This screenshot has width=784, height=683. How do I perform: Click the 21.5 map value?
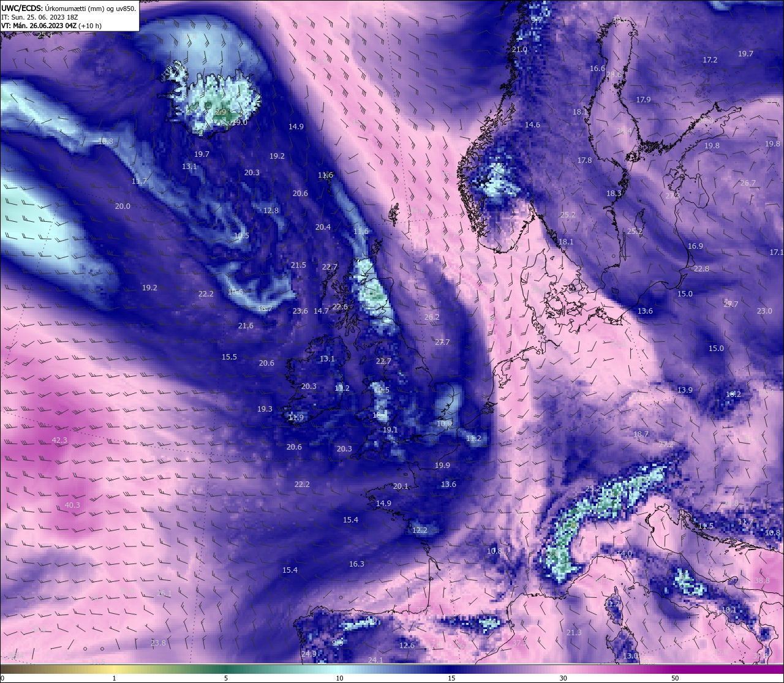(x=298, y=265)
